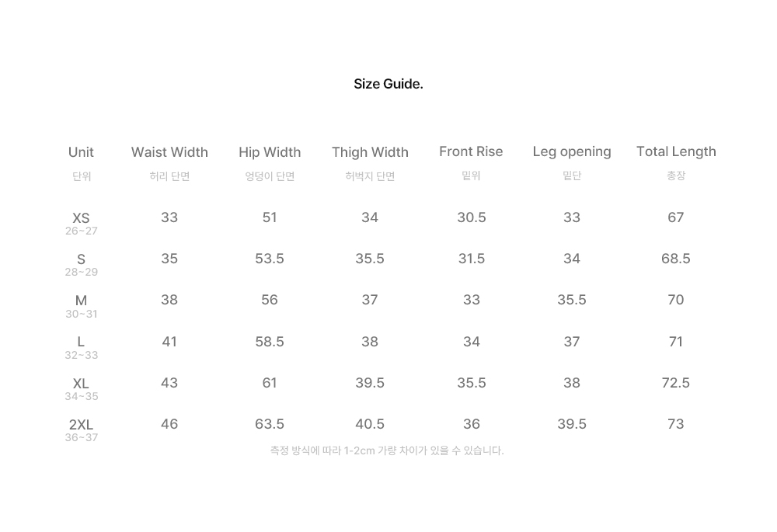Screen dimensions: 777x532
Task: Click the L size row label
Action: (82, 342)
